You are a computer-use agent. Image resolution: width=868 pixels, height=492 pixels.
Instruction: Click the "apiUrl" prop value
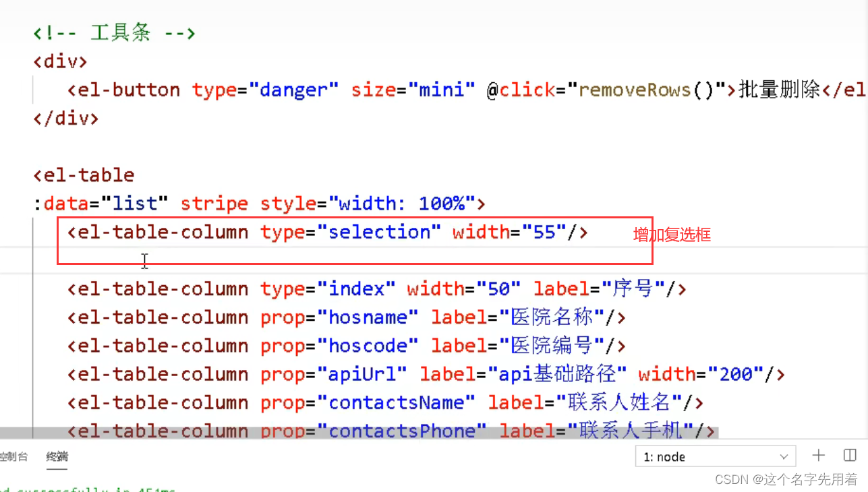[x=362, y=373]
